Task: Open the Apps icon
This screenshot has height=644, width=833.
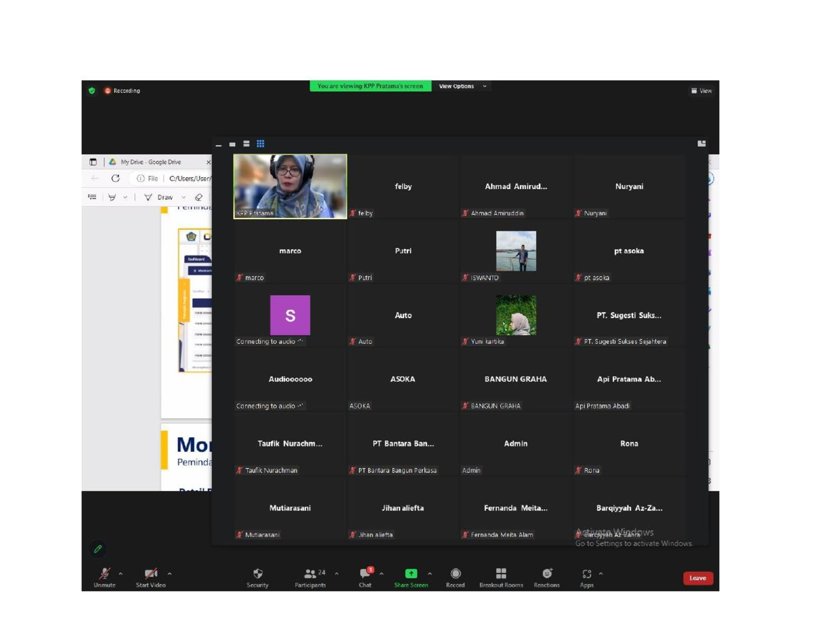Action: (x=587, y=574)
